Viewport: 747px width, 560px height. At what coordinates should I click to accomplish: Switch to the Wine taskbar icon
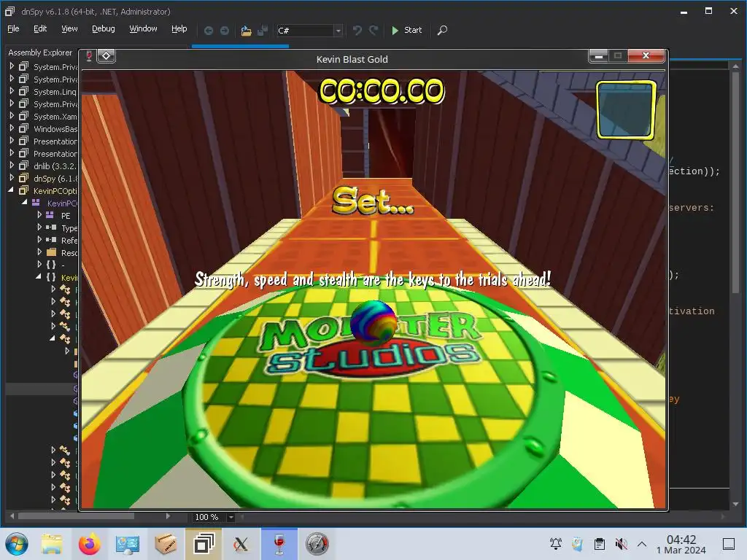pos(279,544)
